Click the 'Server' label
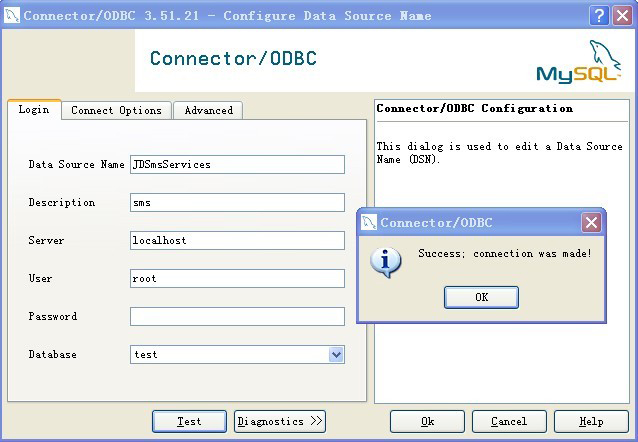 click(46, 241)
